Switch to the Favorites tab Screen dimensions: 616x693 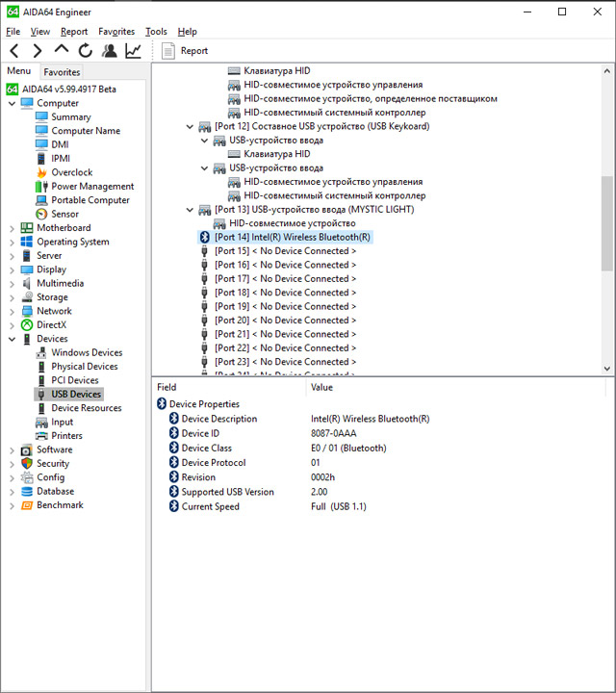[x=62, y=72]
